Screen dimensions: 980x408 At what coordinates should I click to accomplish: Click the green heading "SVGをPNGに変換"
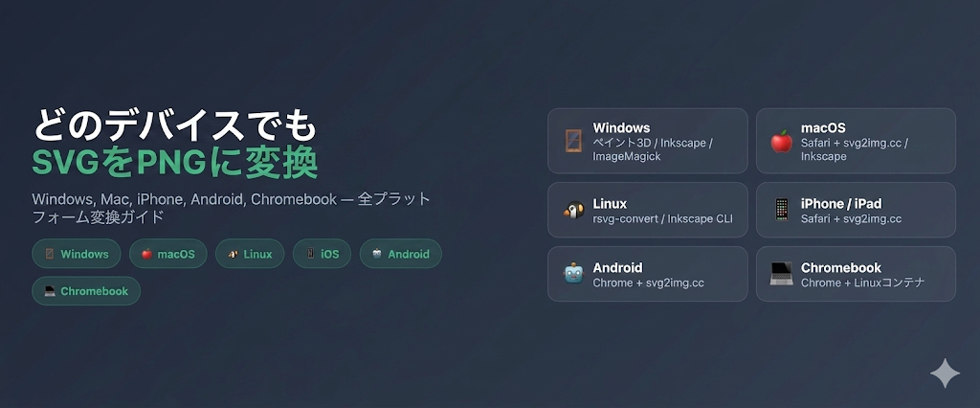(175, 164)
